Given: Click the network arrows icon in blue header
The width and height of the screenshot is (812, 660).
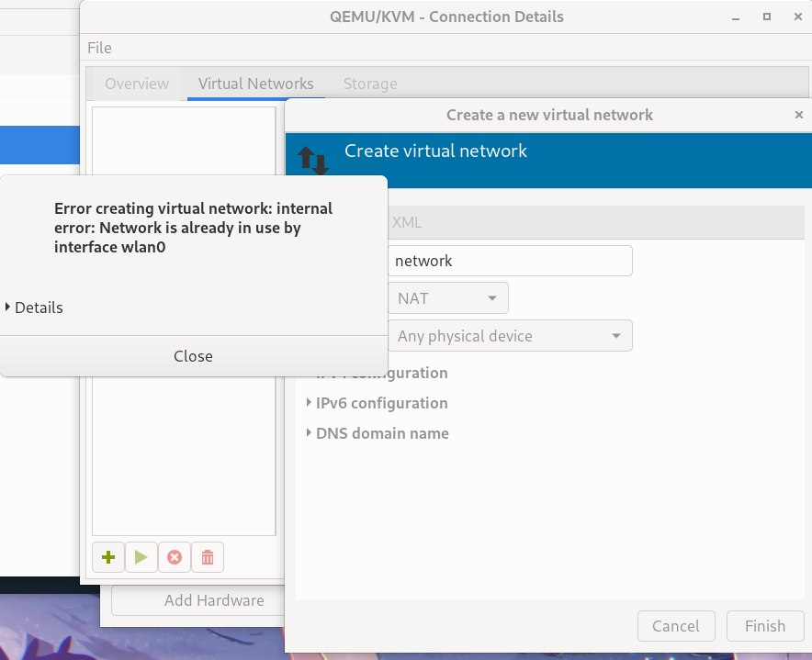Looking at the screenshot, I should pyautogui.click(x=313, y=160).
